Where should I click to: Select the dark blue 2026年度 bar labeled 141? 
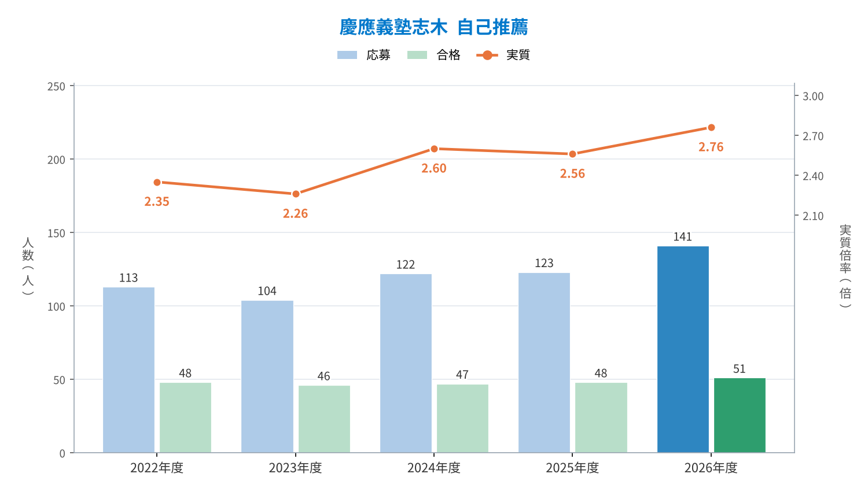(x=683, y=349)
